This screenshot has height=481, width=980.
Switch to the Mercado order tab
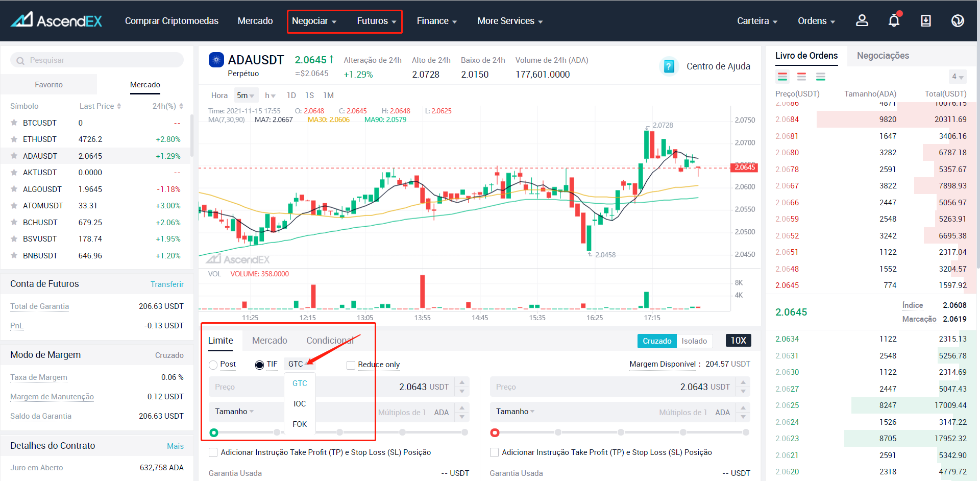tap(269, 341)
